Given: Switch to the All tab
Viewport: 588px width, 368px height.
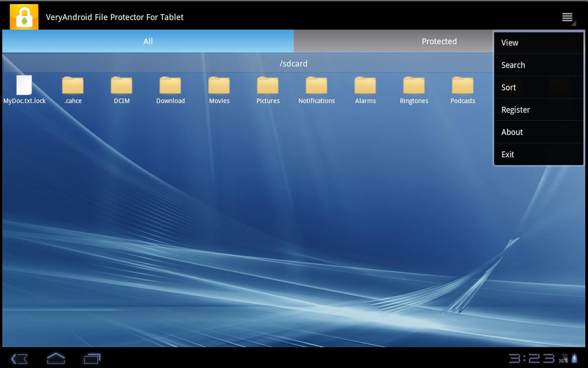Looking at the screenshot, I should pos(148,41).
